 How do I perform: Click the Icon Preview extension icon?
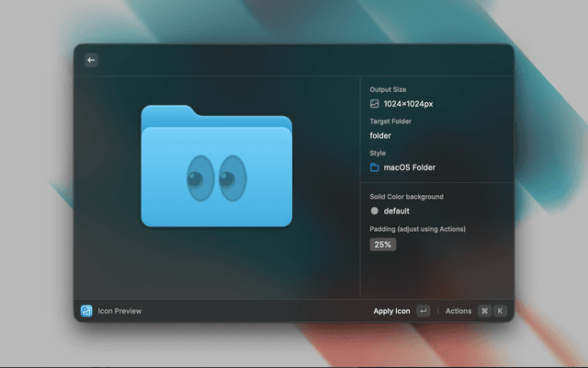point(86,311)
